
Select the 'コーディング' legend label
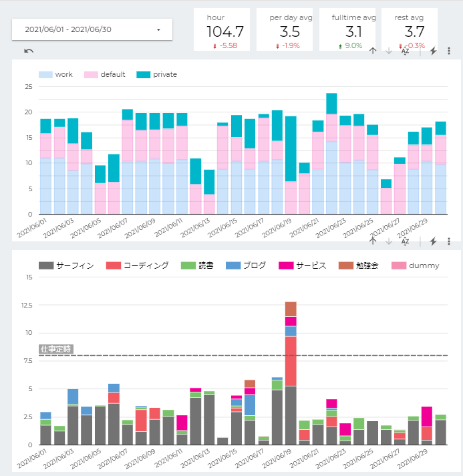coord(146,265)
